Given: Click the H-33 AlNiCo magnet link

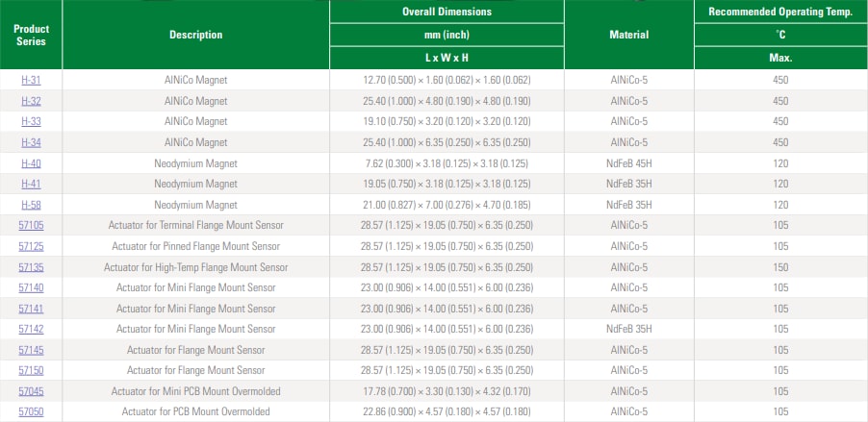Looking at the screenshot, I should point(31,121).
